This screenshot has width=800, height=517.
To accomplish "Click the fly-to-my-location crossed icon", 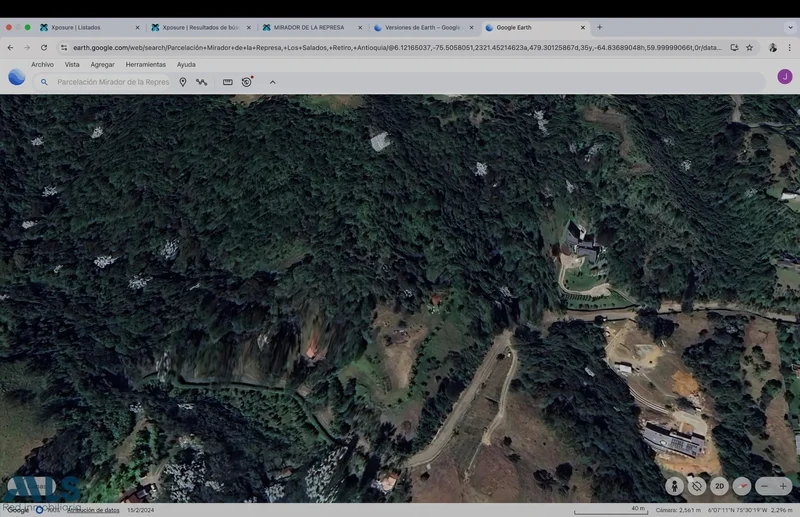I will 697,486.
